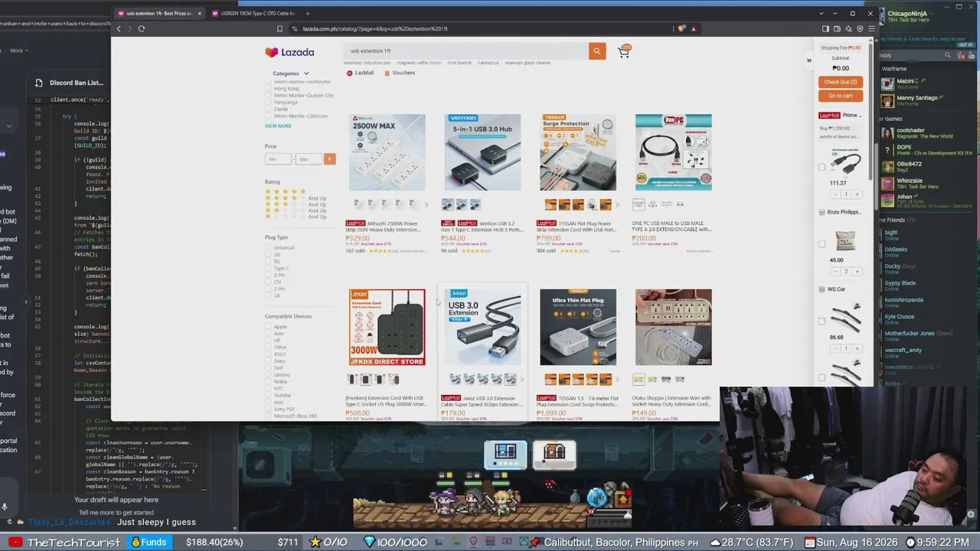Click the YouTube icon beside TheTechTourist
980x551 pixels.
click(x=15, y=542)
